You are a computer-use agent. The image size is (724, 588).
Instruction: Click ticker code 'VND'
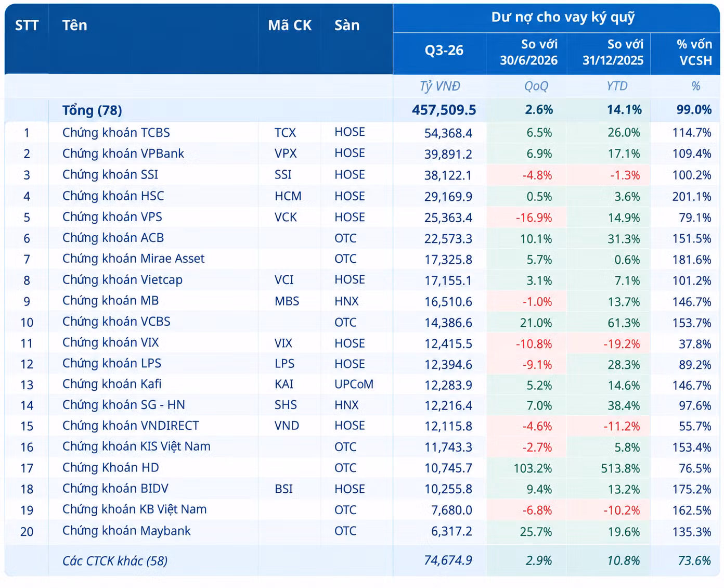click(x=287, y=426)
